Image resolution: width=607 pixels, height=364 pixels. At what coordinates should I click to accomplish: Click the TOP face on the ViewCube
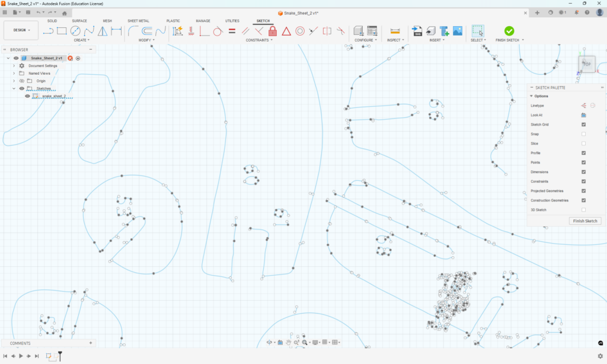coord(586,64)
